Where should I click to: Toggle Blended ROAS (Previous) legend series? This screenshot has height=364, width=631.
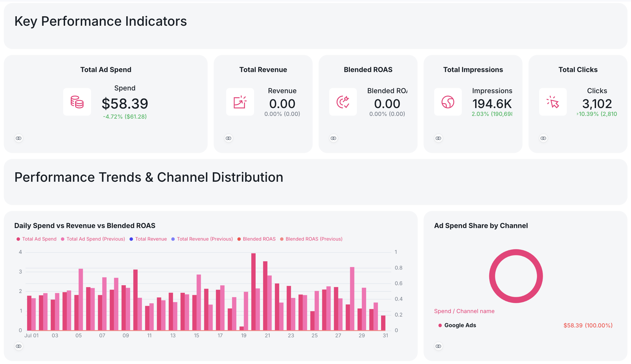point(311,239)
